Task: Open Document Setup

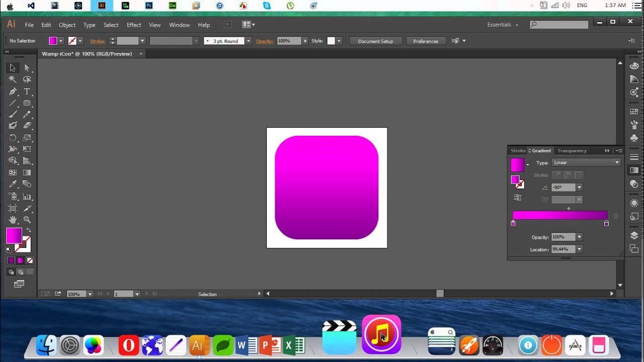Action: point(375,41)
